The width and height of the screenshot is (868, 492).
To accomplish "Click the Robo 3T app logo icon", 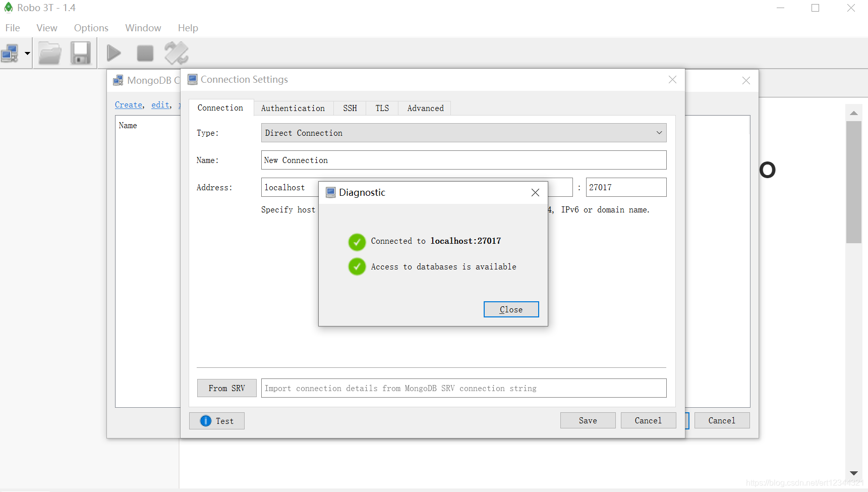I will (x=9, y=8).
